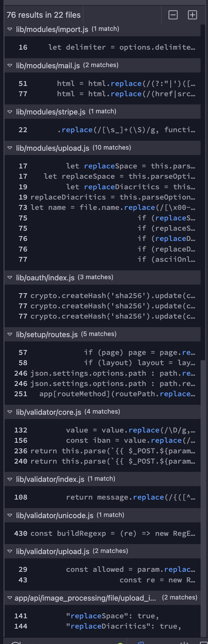This screenshot has height=644, width=208.
Task: Collapse the lib/oauth/index.js results
Action: (10, 277)
